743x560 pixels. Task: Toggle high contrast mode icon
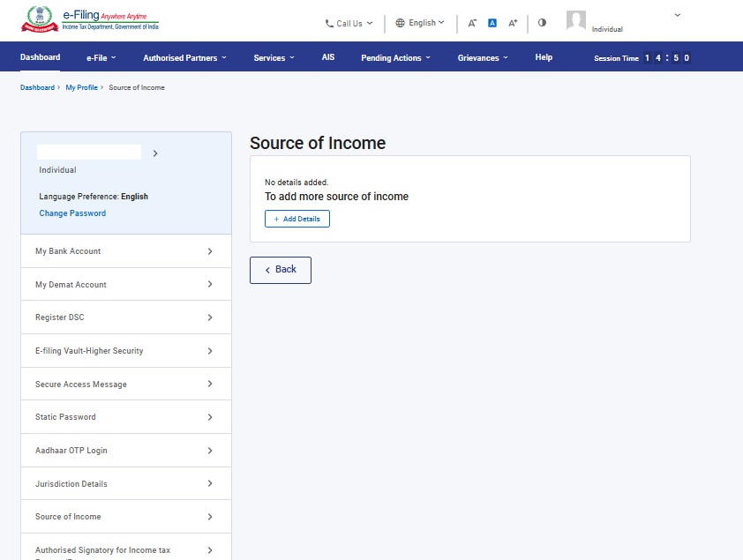(x=542, y=22)
